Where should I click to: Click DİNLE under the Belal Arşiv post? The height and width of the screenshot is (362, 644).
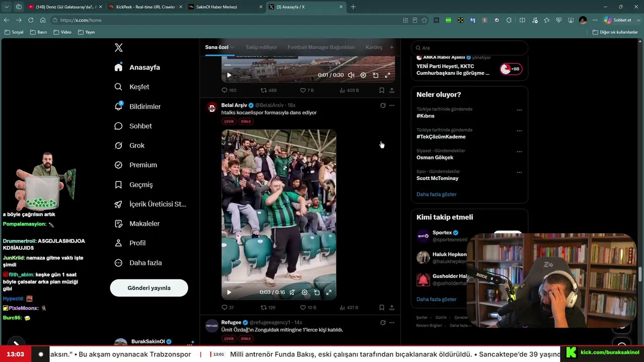[x=246, y=122]
